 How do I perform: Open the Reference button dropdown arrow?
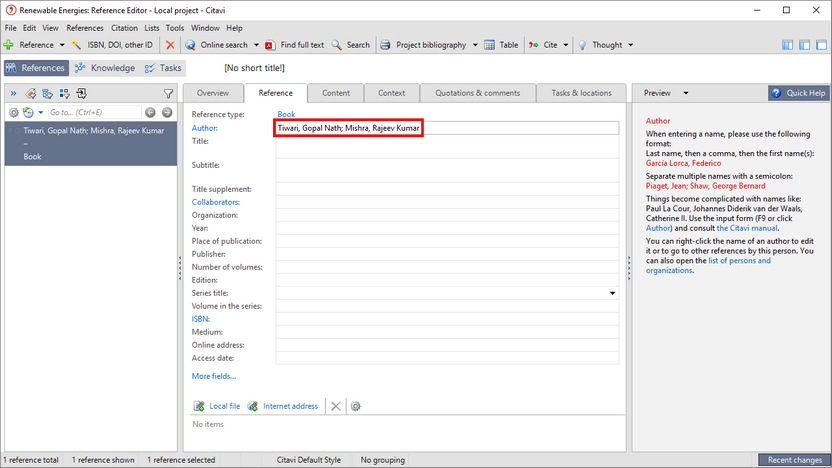62,45
